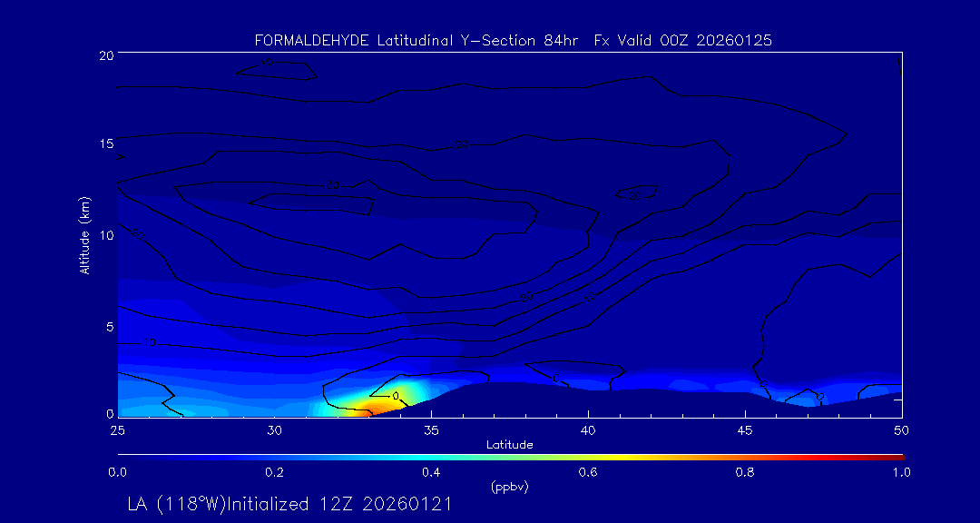Pick the color bar label 0.8
The width and height of the screenshot is (980, 523).
click(x=745, y=473)
